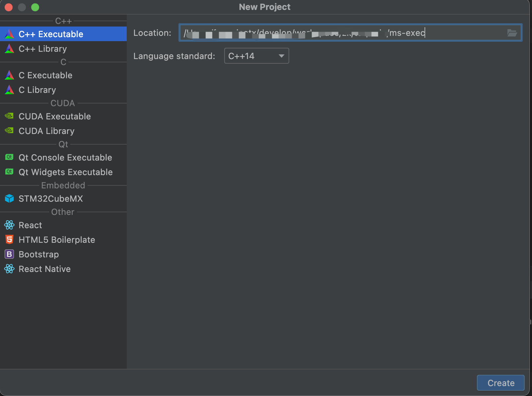
Task: Choose C Library project type
Action: (x=63, y=90)
